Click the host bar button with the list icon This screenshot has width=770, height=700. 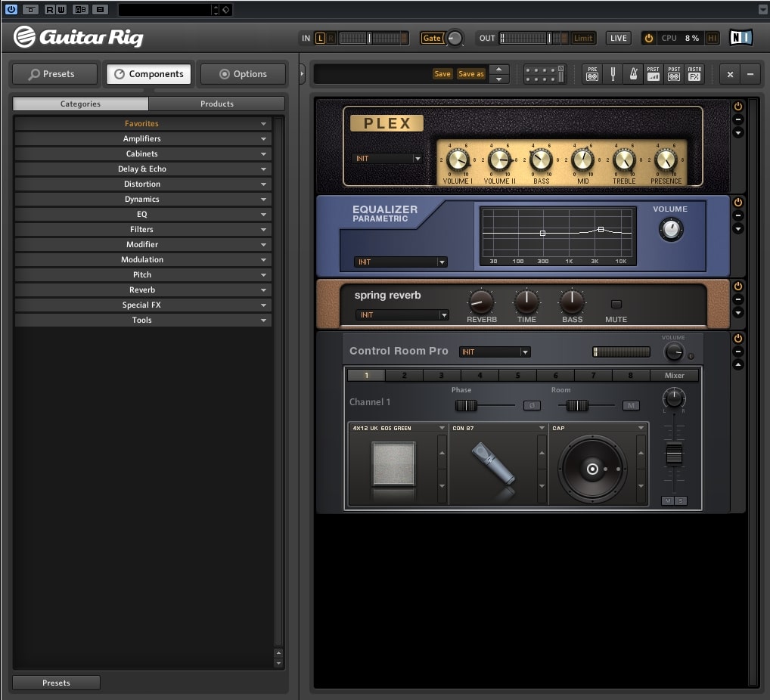coord(100,9)
